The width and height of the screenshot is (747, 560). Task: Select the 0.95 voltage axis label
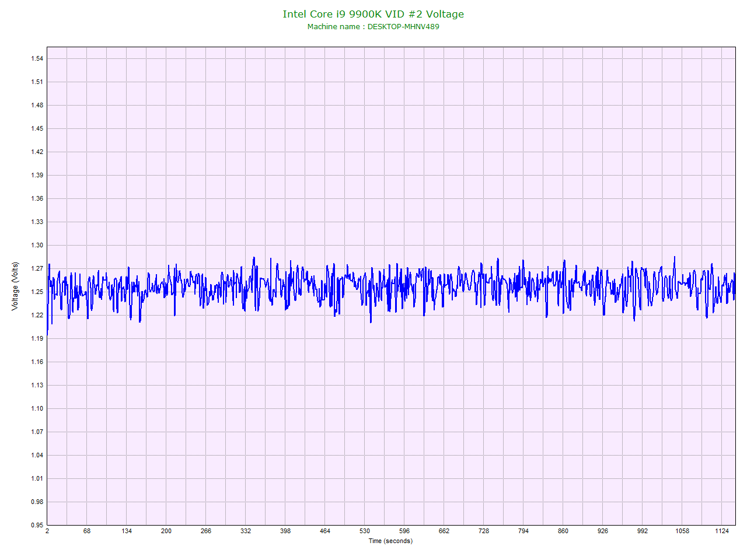[x=37, y=525]
